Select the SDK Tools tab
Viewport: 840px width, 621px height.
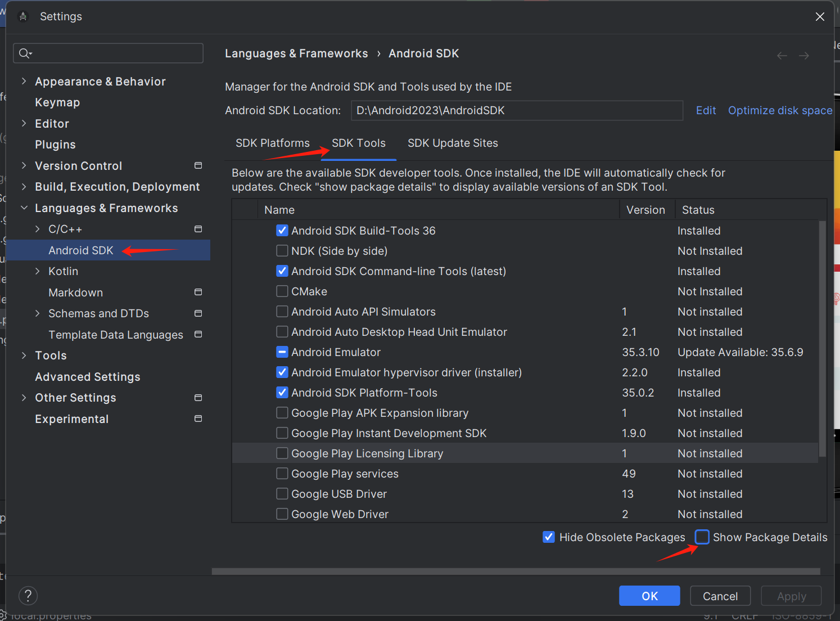click(359, 143)
